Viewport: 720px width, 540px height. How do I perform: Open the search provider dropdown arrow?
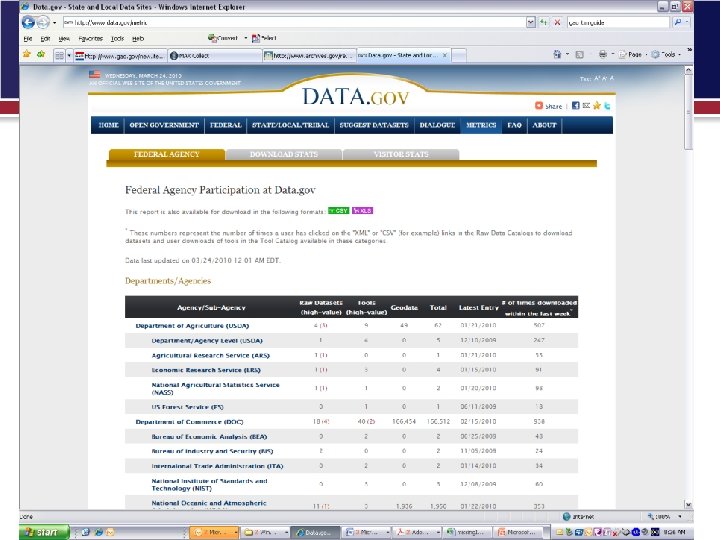(x=687, y=22)
